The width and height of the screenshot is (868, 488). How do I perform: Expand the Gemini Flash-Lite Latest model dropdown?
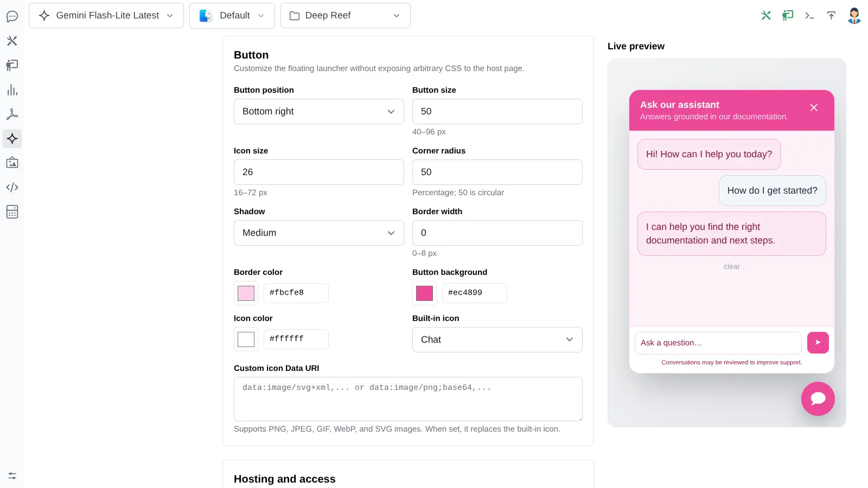pyautogui.click(x=106, y=16)
